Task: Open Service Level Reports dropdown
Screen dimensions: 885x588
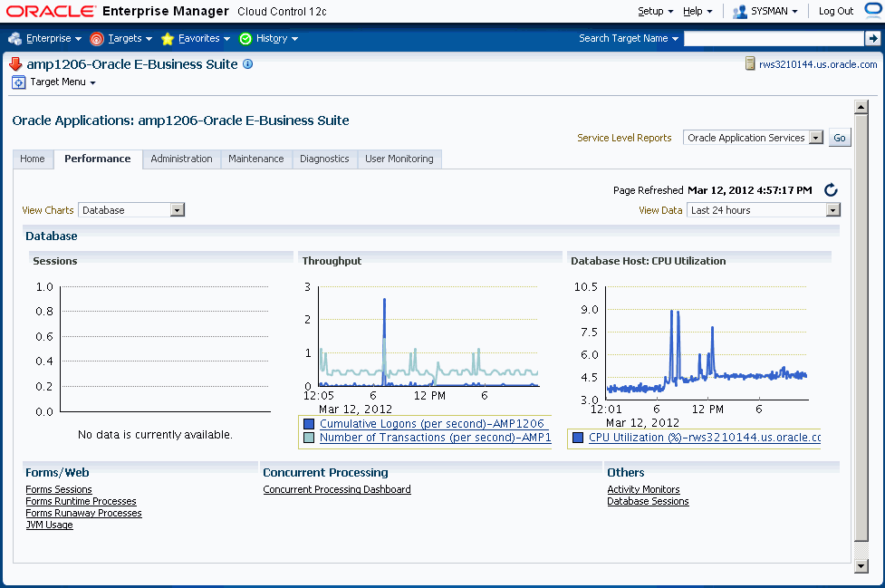Action: click(753, 138)
